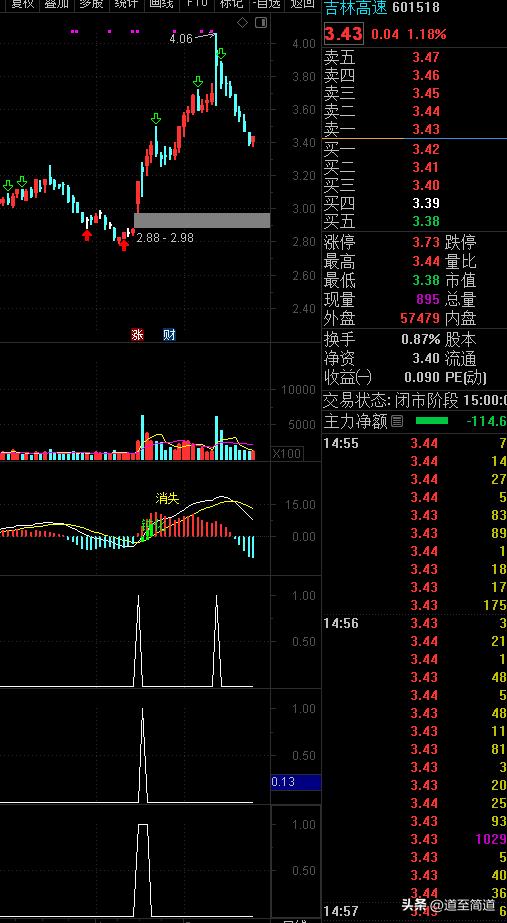Select the 卖三 ask row at 3.45

point(415,93)
